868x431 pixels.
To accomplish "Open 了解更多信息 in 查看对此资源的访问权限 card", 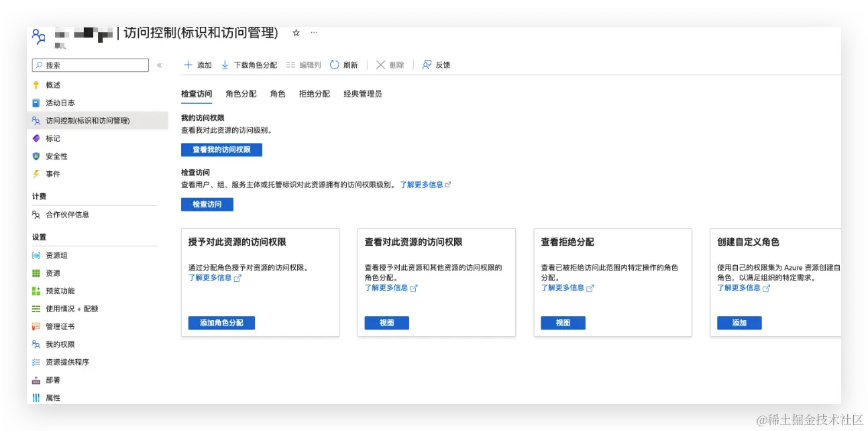I will click(x=391, y=287).
